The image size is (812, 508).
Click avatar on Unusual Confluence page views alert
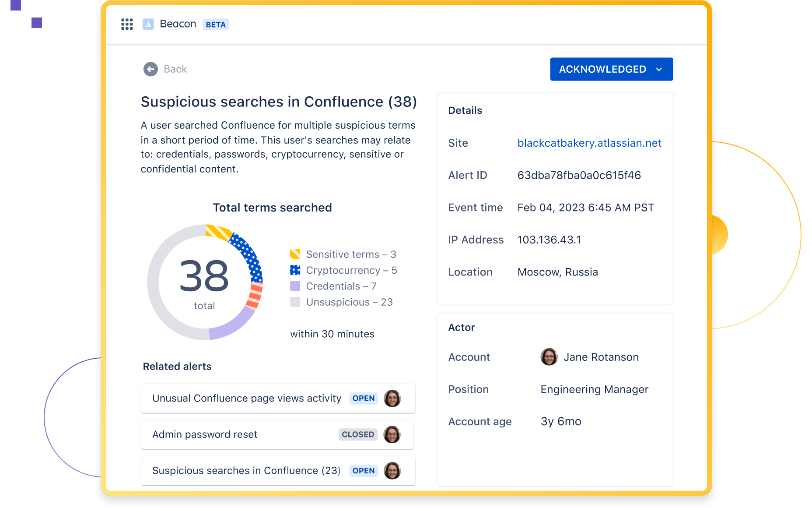(392, 399)
